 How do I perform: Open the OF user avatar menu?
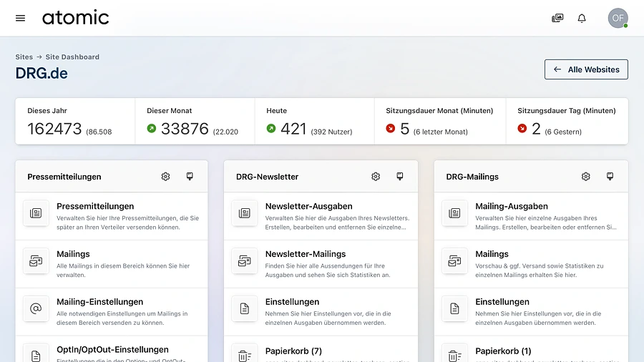click(x=618, y=18)
